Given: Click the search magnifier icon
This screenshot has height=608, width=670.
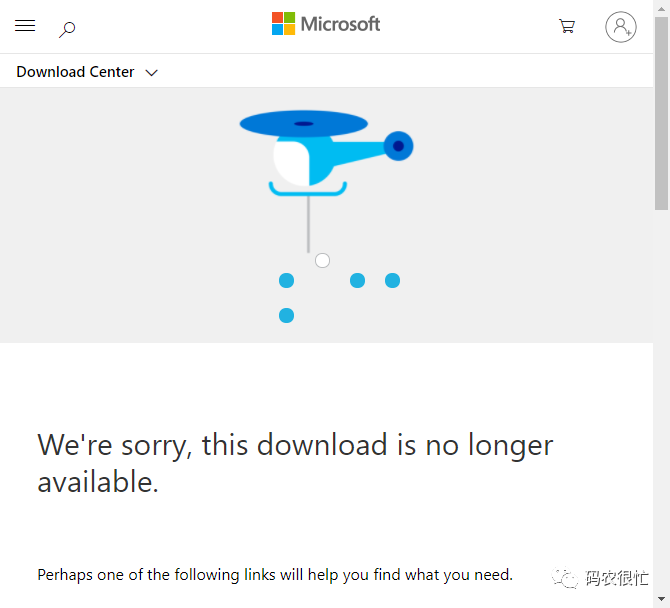Looking at the screenshot, I should (67, 29).
